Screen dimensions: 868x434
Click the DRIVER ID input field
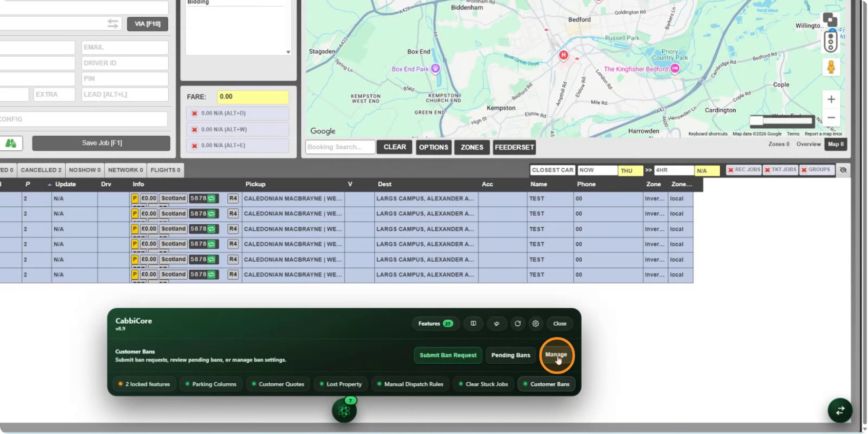click(125, 63)
